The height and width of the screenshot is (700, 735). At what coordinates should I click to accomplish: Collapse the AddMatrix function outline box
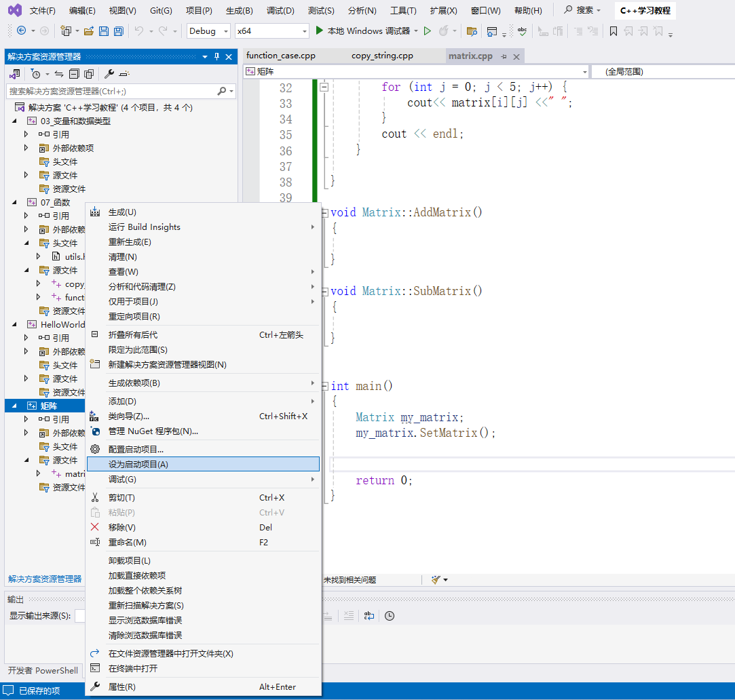click(x=325, y=213)
